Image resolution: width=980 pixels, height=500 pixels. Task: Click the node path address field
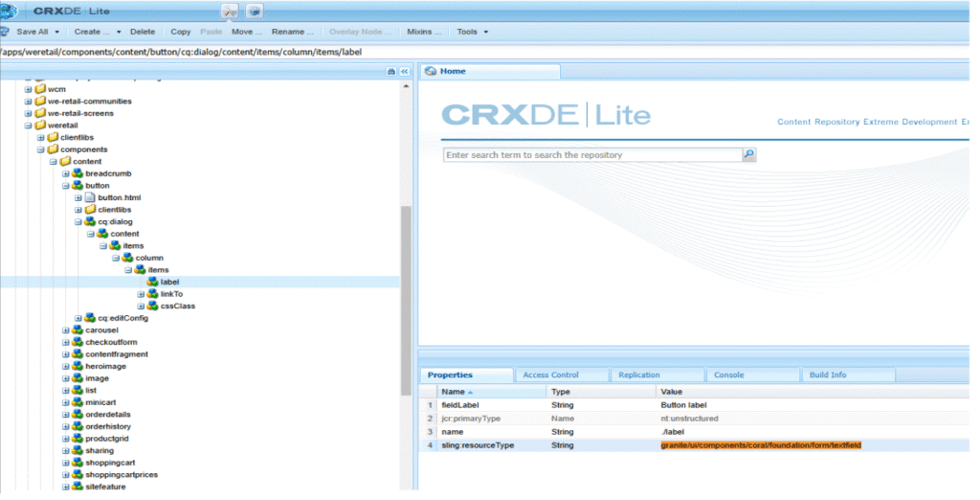click(x=487, y=52)
